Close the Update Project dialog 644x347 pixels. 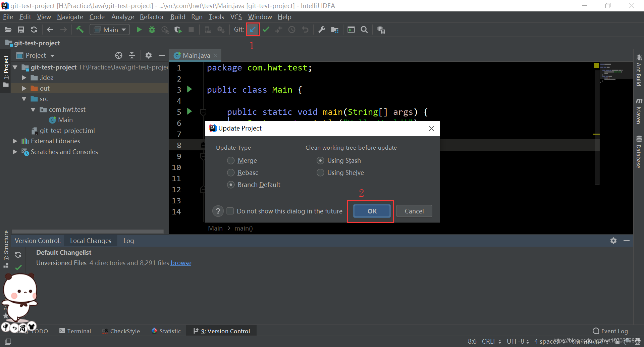point(431,129)
